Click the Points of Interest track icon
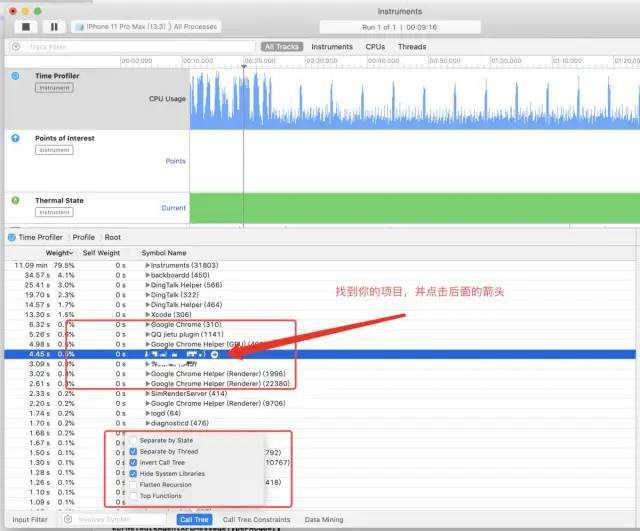The height and width of the screenshot is (531, 640). pyautogui.click(x=15, y=138)
